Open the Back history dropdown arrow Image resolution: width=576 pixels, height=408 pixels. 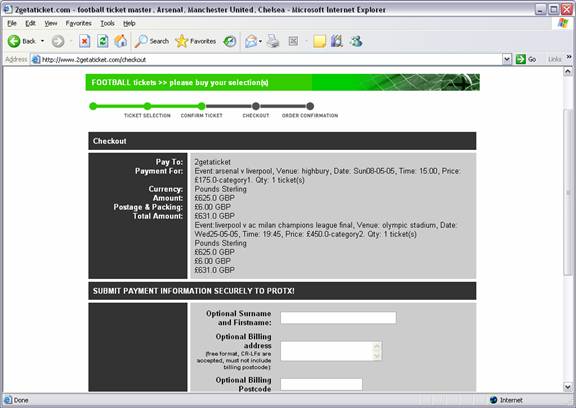(x=43, y=41)
